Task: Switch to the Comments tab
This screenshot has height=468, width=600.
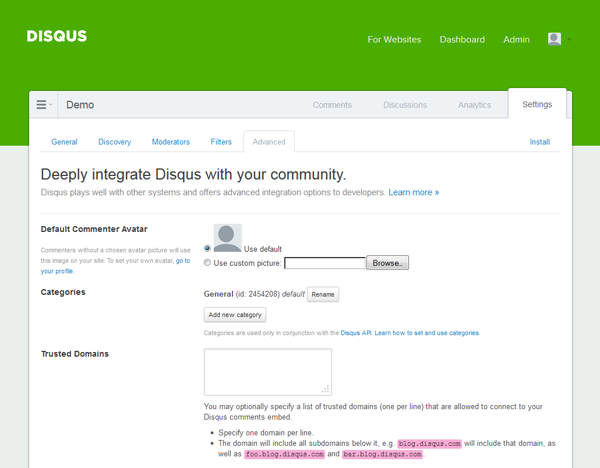Action: click(x=332, y=105)
